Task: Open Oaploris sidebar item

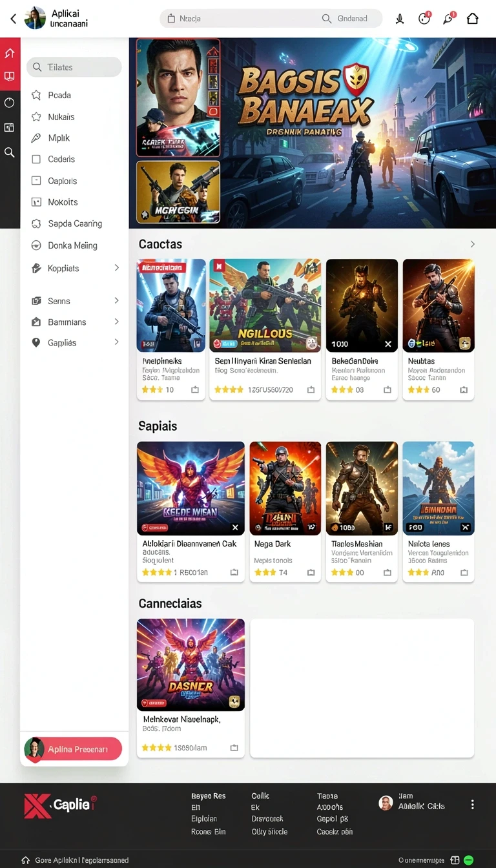Action: pos(63,181)
